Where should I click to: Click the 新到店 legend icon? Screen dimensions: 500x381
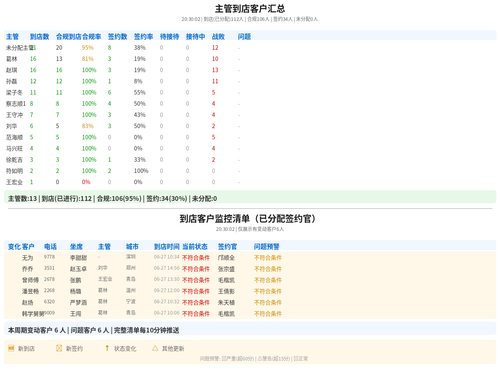pyautogui.click(x=11, y=348)
